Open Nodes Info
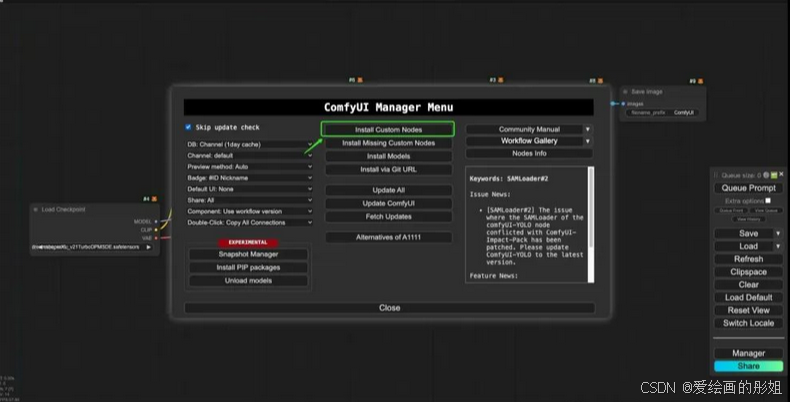790x402 pixels. pos(529,153)
